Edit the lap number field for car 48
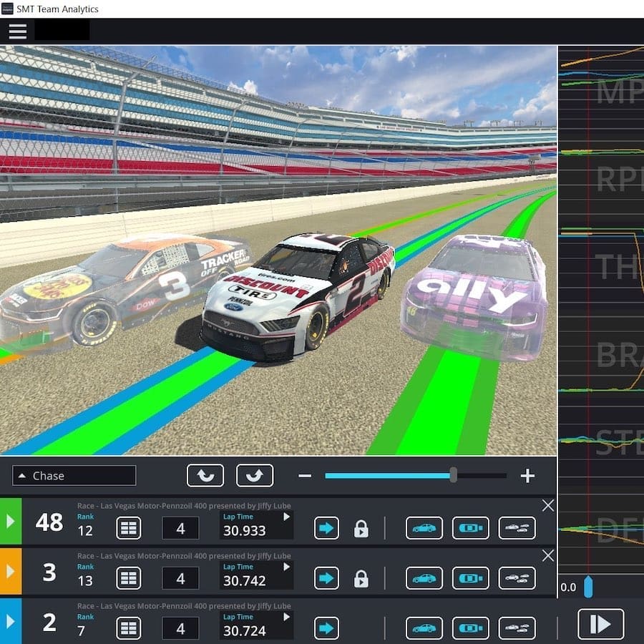The width and height of the screenshot is (644, 644). pyautogui.click(x=181, y=528)
